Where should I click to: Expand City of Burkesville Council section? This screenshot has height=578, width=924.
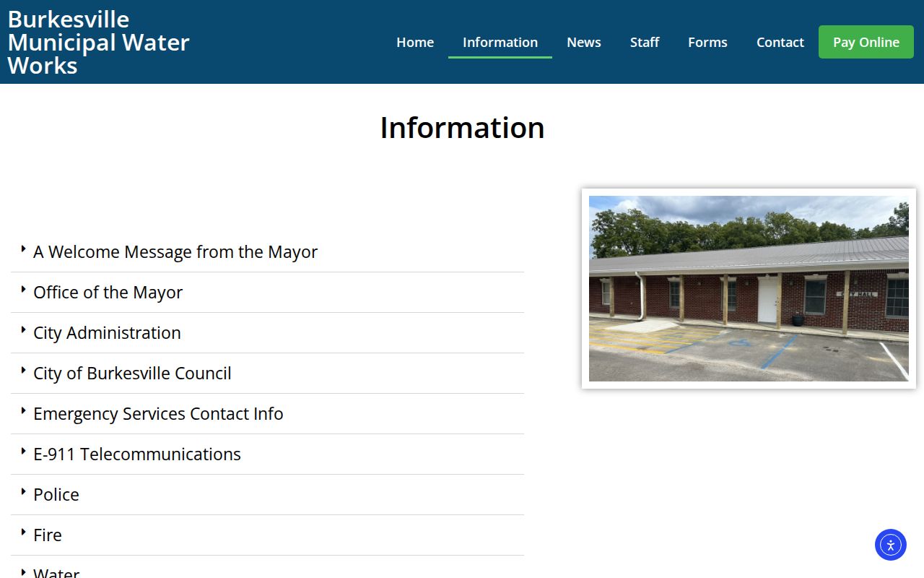pyautogui.click(x=267, y=374)
